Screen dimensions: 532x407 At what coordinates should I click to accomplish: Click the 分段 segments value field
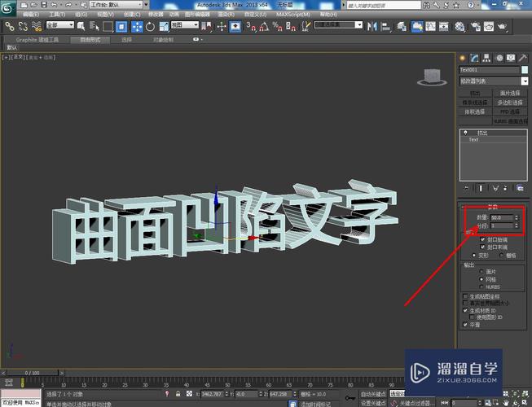point(502,225)
